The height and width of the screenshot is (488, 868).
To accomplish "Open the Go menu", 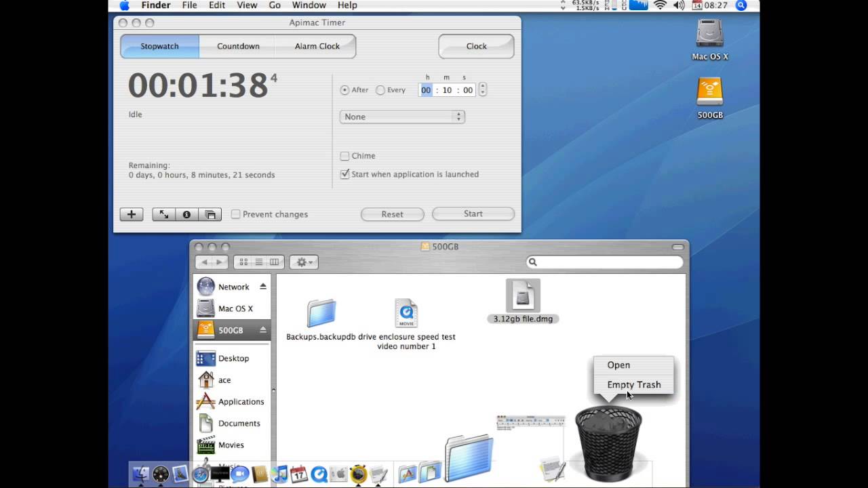I will (x=275, y=5).
